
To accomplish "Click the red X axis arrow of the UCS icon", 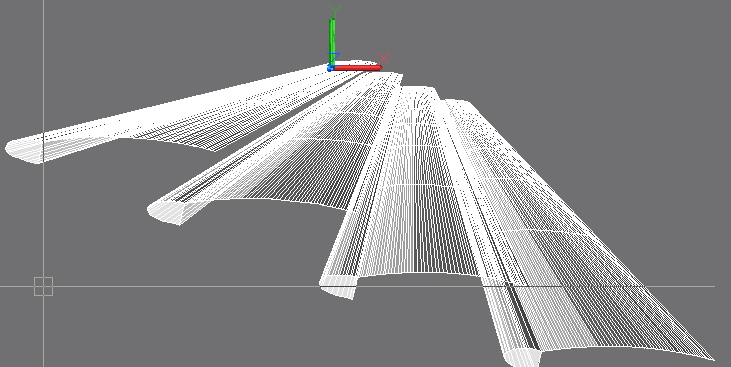I will tap(358, 68).
